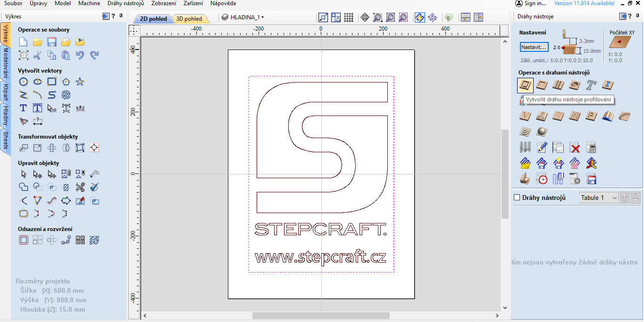The height and width of the screenshot is (322, 644).
Task: Create a new file in Operace se soubory
Action: [23, 42]
